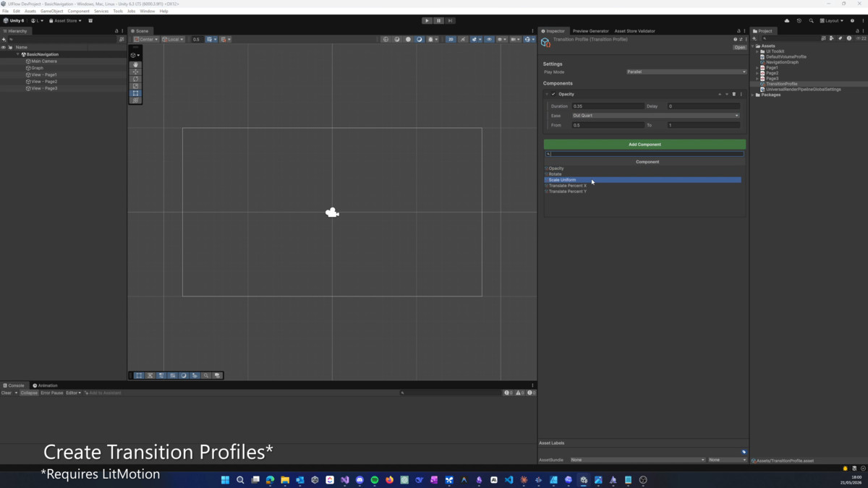Screen dimensions: 868x488
Task: Open the undo history icon
Action: (799, 21)
